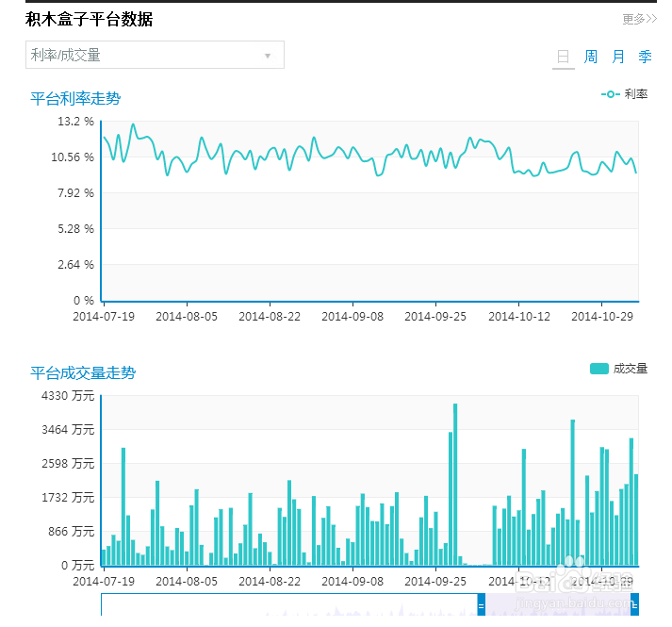Click the tallest bar near 2014-09-25
The height and width of the screenshot is (627, 672).
tap(455, 485)
